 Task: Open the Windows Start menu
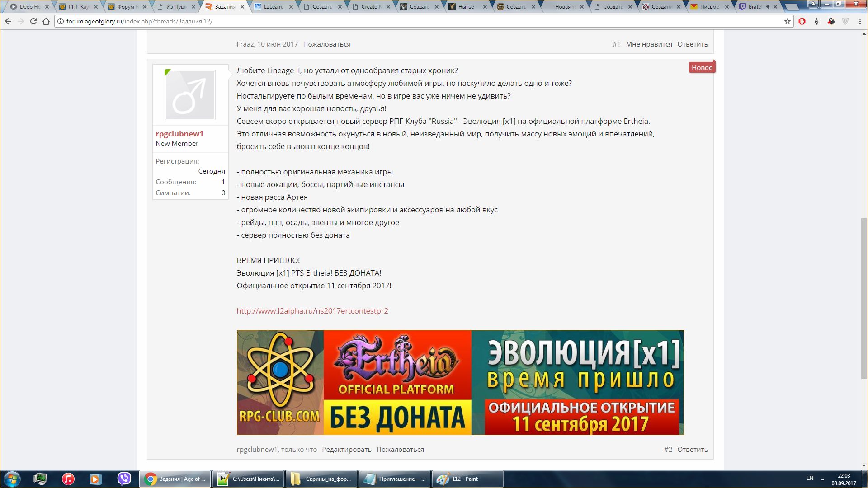[12, 479]
